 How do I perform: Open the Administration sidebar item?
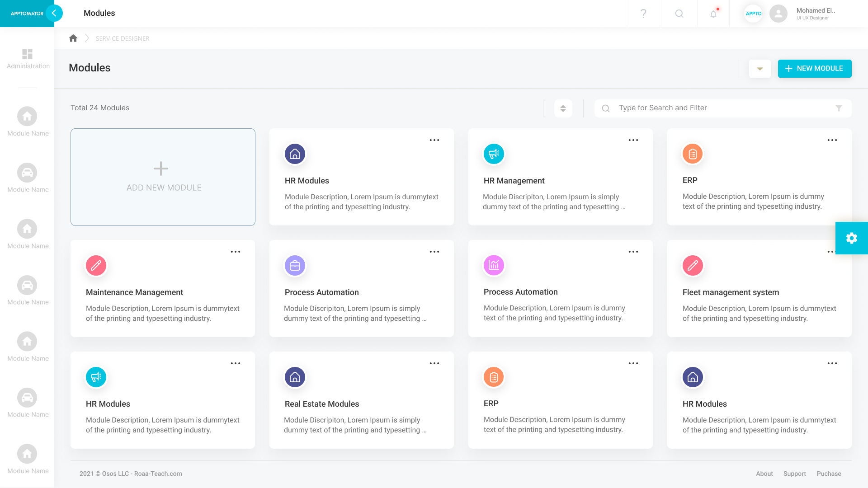click(x=28, y=59)
